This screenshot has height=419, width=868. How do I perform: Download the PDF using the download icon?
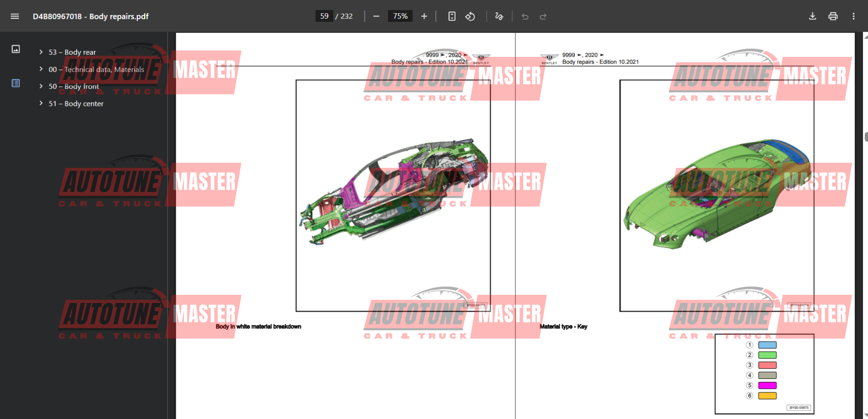click(x=813, y=16)
